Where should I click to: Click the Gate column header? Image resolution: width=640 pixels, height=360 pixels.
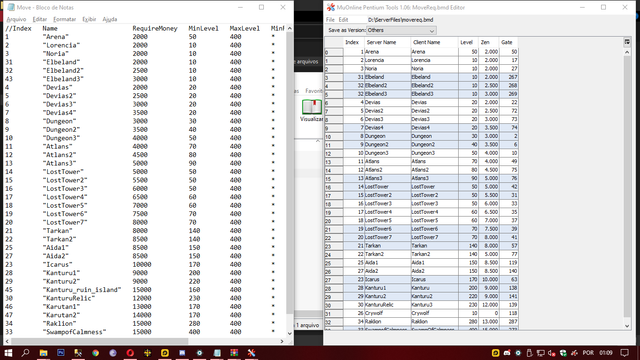tap(509, 42)
